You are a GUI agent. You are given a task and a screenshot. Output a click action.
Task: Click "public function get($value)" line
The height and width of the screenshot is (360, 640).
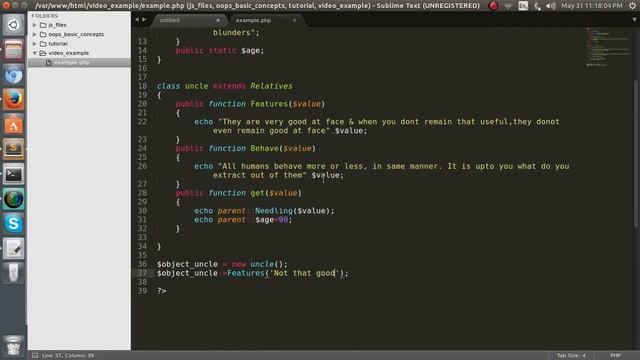238,193
